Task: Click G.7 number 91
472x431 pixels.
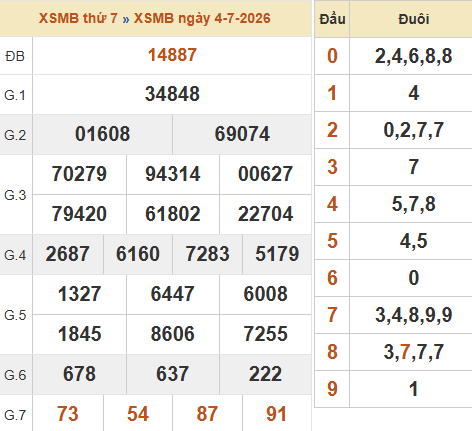Action: 276,414
